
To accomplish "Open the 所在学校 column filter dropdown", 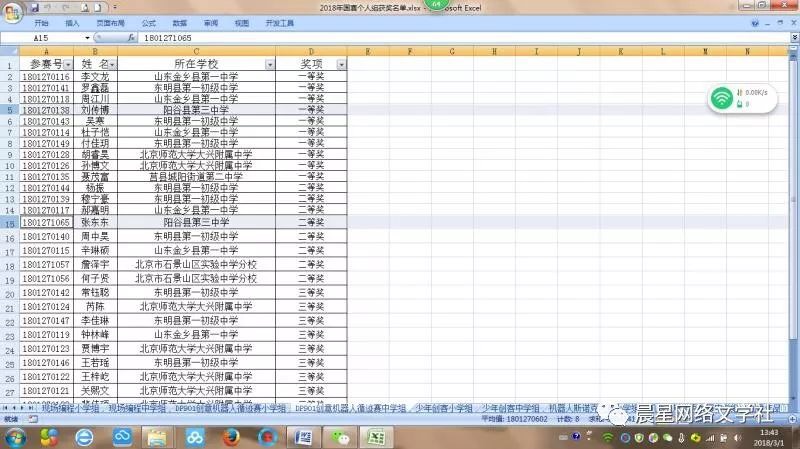I will tap(269, 64).
